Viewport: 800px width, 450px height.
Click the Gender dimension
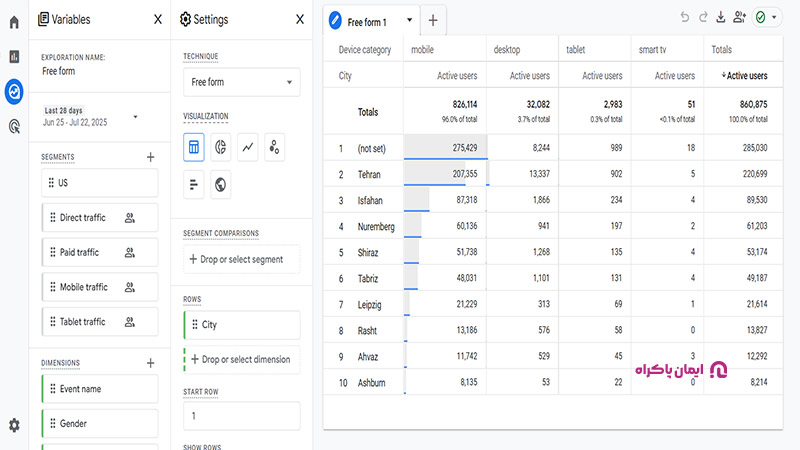pos(100,424)
